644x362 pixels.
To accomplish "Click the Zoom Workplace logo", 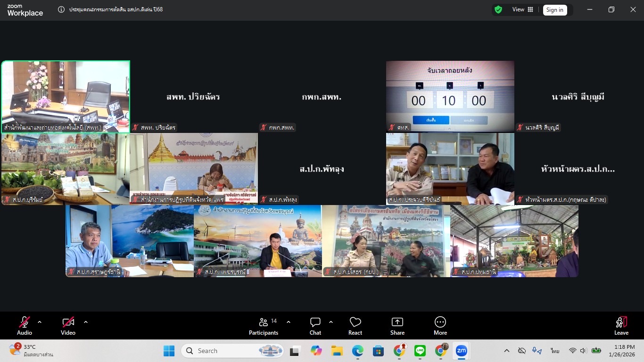I will coord(25,10).
